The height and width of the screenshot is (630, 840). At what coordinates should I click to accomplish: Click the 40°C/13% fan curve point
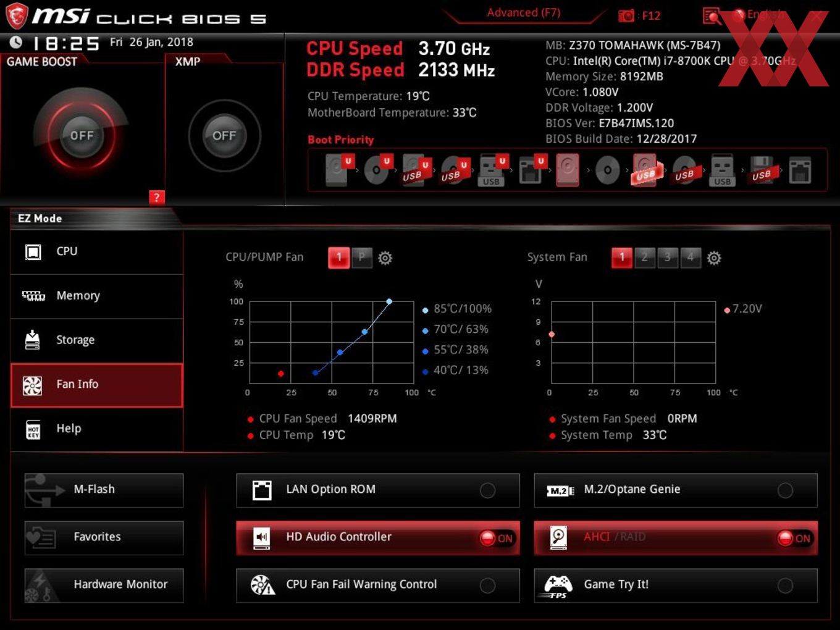(316, 372)
